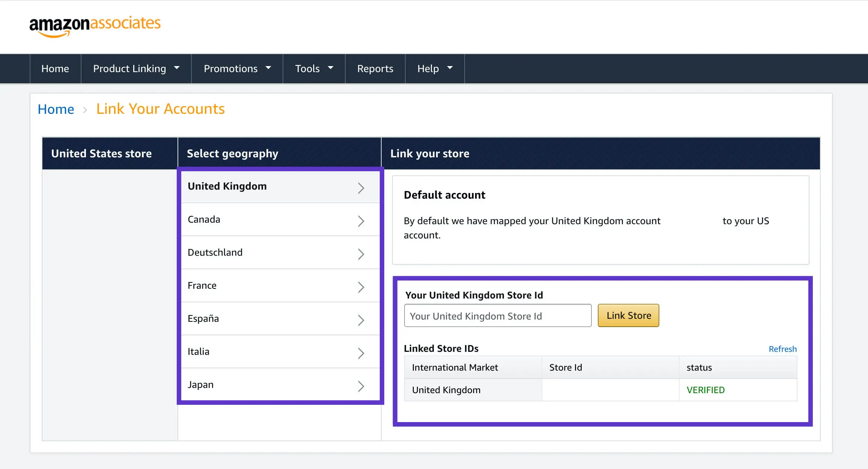The height and width of the screenshot is (469, 868).
Task: Click the Italia row chevron
Action: [x=361, y=353]
